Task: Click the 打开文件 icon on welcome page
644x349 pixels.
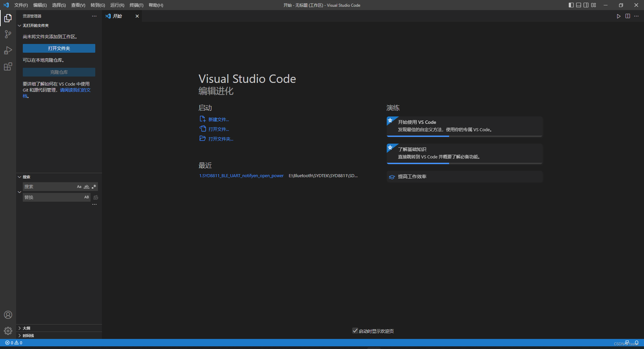Action: [203, 129]
